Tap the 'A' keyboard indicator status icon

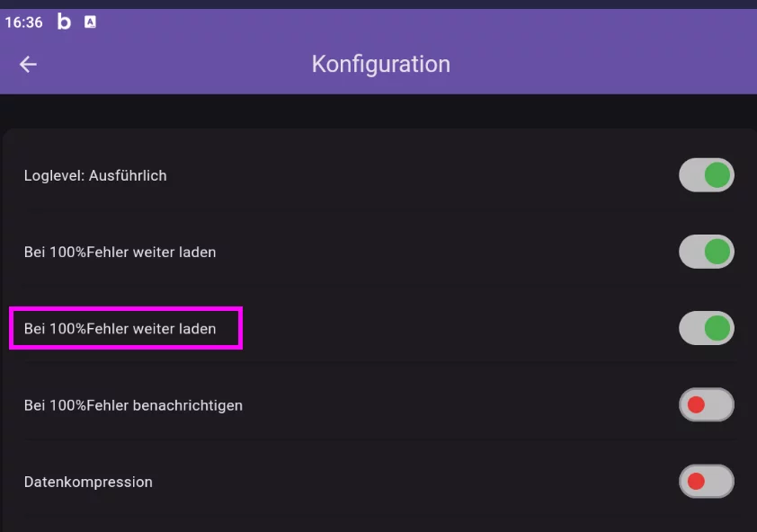pos(90,22)
